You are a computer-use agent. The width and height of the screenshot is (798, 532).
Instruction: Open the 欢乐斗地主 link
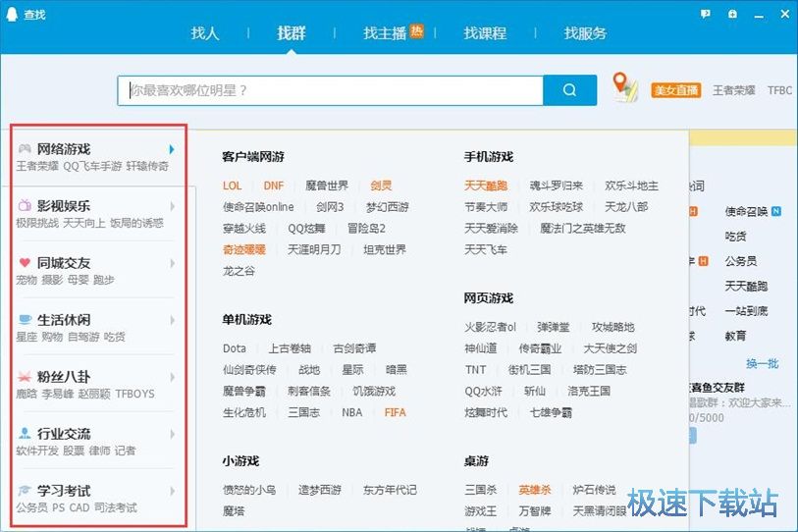[631, 186]
